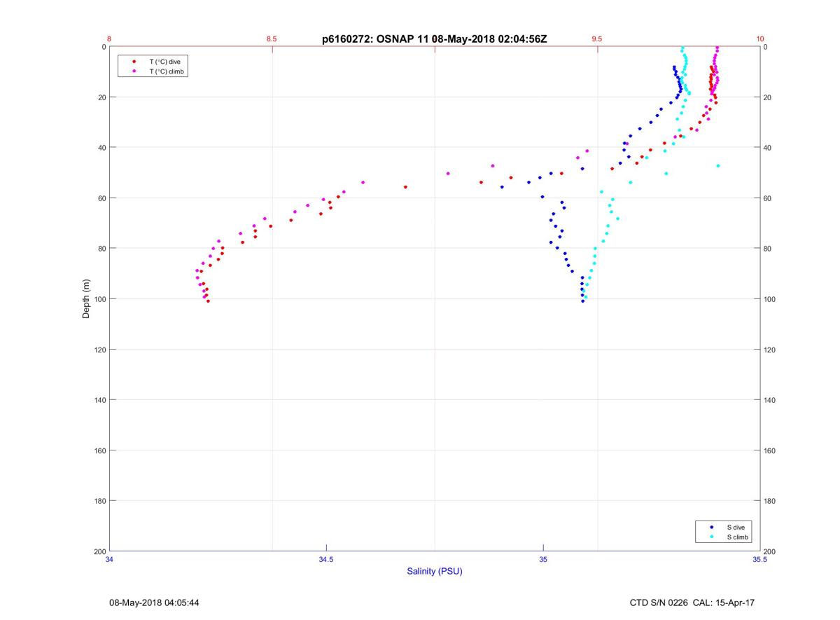Click the red '8' temperature tick label

[109, 39]
